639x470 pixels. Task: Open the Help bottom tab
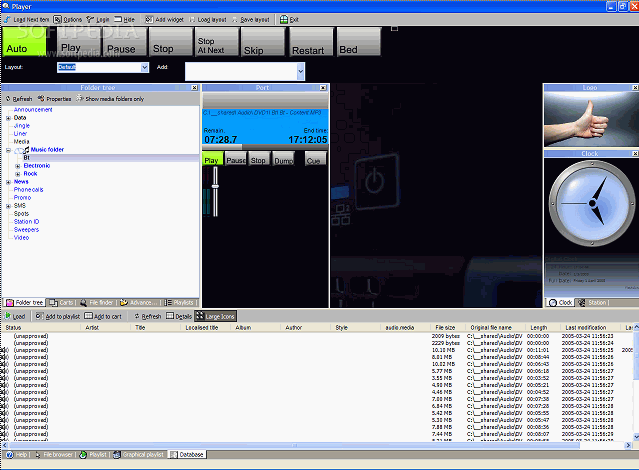tap(16, 455)
